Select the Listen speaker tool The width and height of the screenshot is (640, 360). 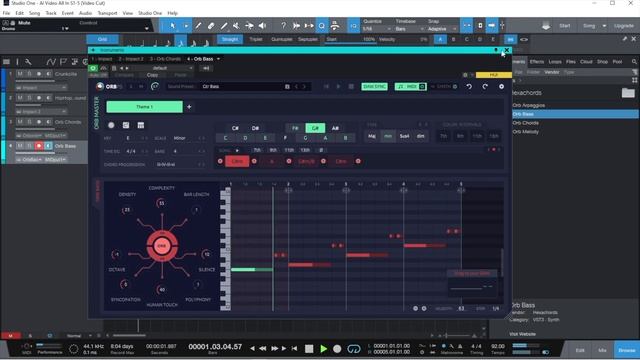pos(262,26)
